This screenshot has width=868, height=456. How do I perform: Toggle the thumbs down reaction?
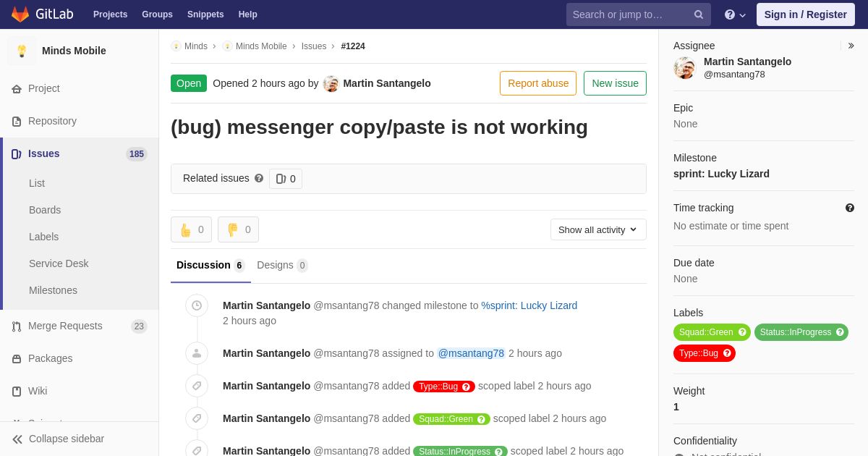[238, 229]
